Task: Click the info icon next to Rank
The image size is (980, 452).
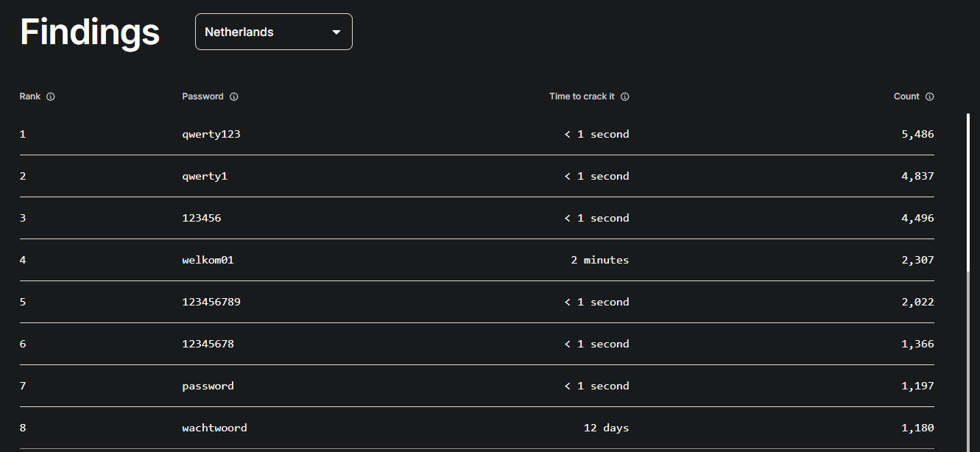Action: tap(51, 96)
